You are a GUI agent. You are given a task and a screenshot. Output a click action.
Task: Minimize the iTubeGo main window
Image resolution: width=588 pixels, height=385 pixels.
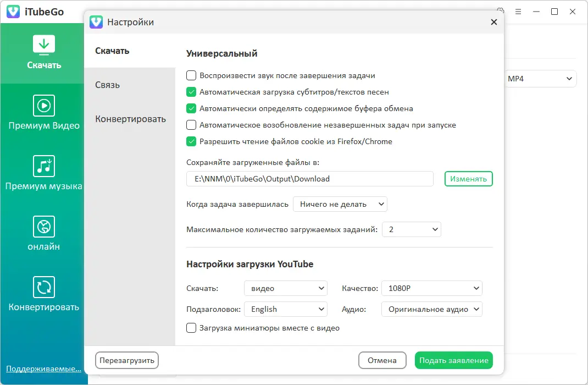536,12
